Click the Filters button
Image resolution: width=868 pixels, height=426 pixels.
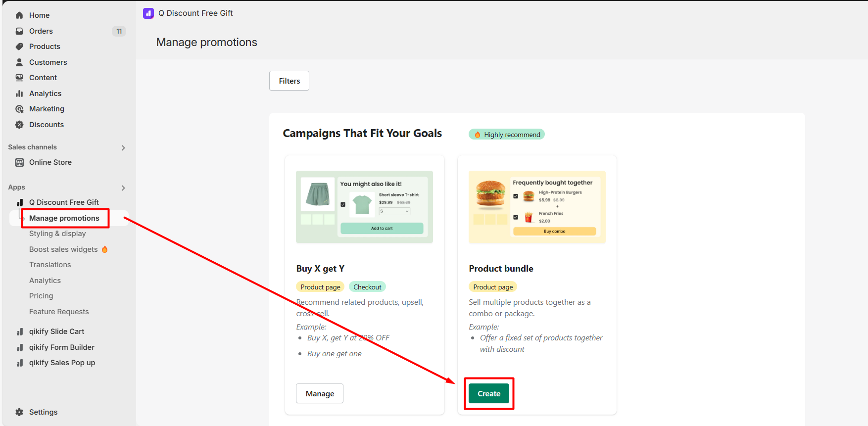[289, 81]
